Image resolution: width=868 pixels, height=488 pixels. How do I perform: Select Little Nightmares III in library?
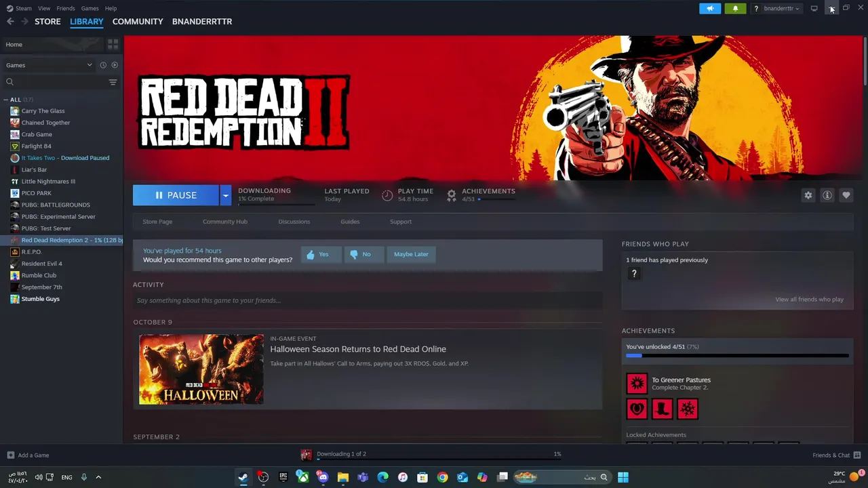click(x=48, y=182)
